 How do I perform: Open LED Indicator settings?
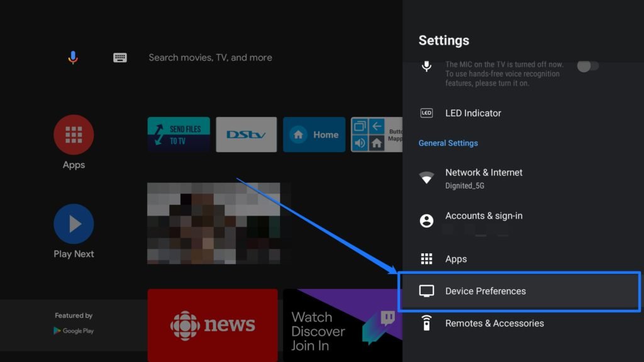point(473,113)
